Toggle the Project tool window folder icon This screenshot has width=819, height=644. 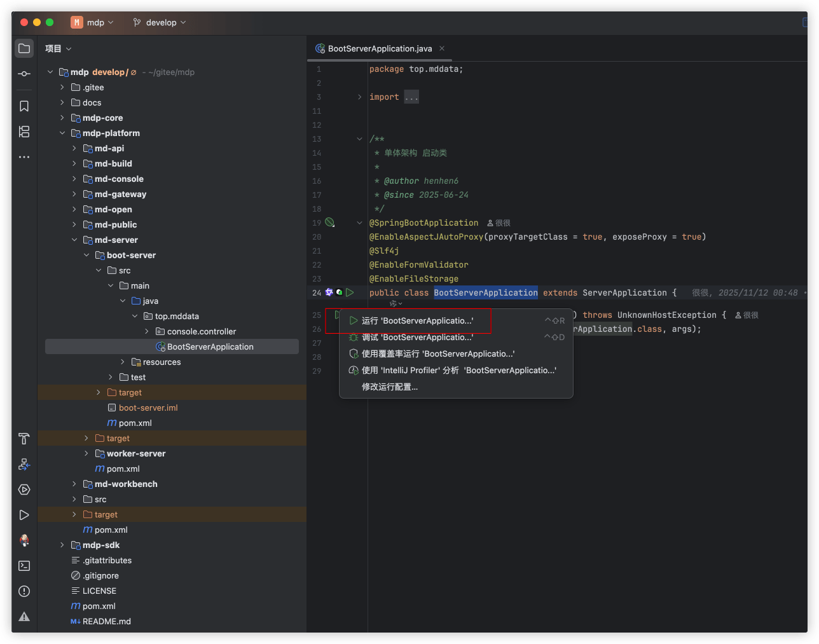click(24, 48)
